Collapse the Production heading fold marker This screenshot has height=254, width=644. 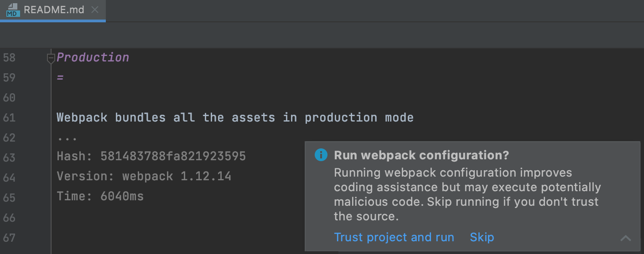pyautogui.click(x=51, y=58)
